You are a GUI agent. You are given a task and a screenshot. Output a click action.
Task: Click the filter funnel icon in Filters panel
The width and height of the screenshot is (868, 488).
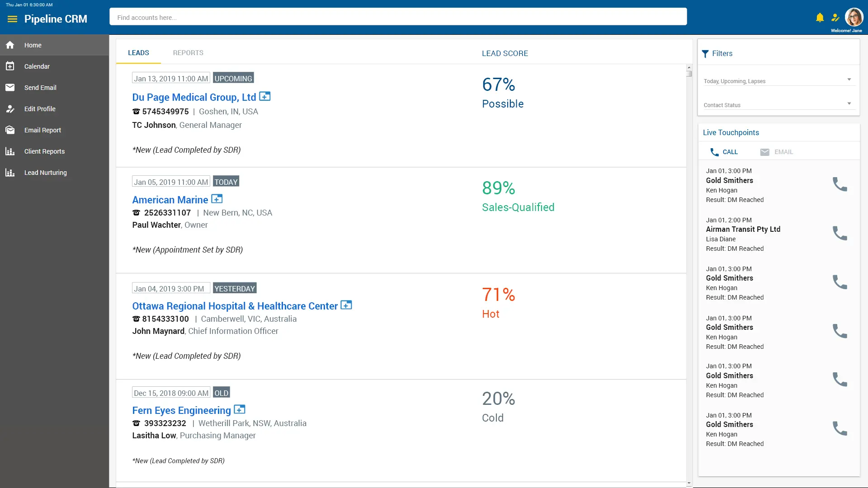pos(706,53)
